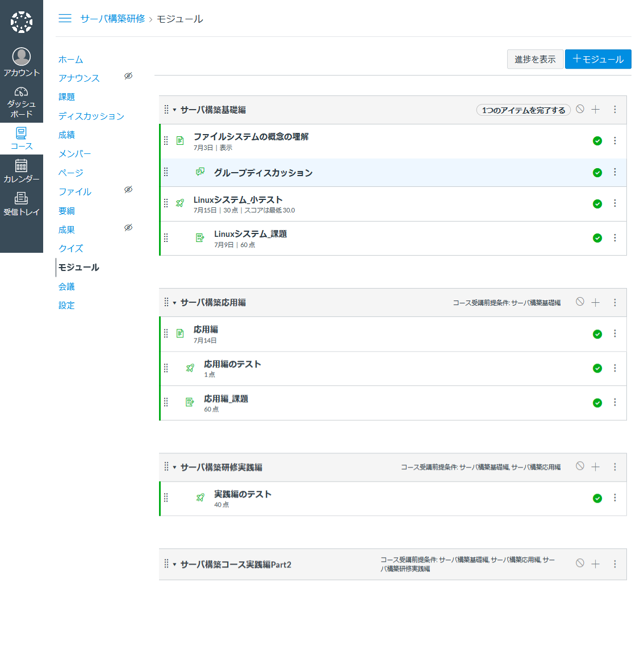The height and width of the screenshot is (647, 644).
Task: Open options for 応用編のテスト item
Action: (x=614, y=368)
